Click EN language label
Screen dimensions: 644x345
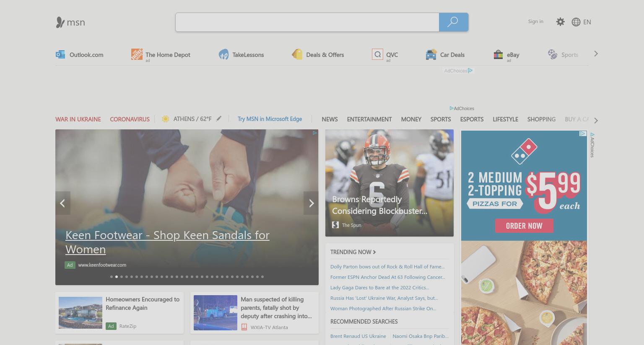pyautogui.click(x=587, y=22)
